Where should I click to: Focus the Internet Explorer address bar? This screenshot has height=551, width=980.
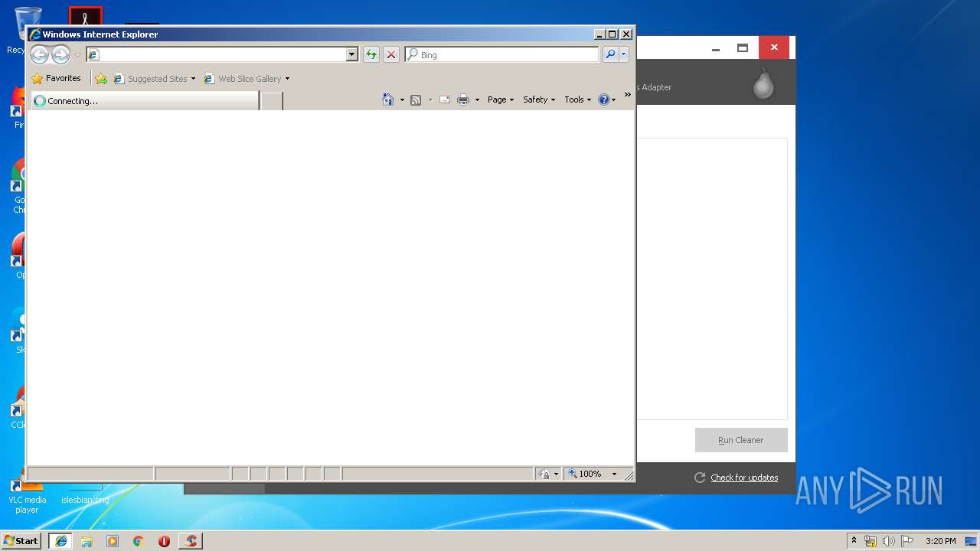pos(222,54)
